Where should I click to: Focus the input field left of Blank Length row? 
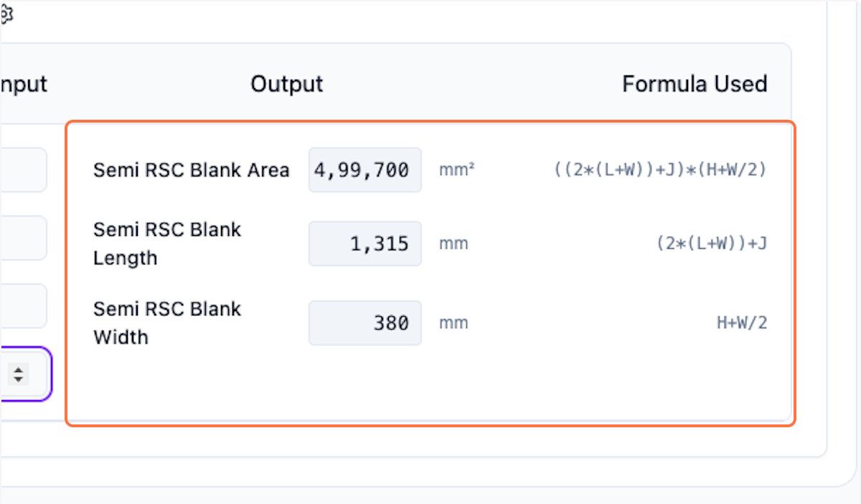pos(23,237)
